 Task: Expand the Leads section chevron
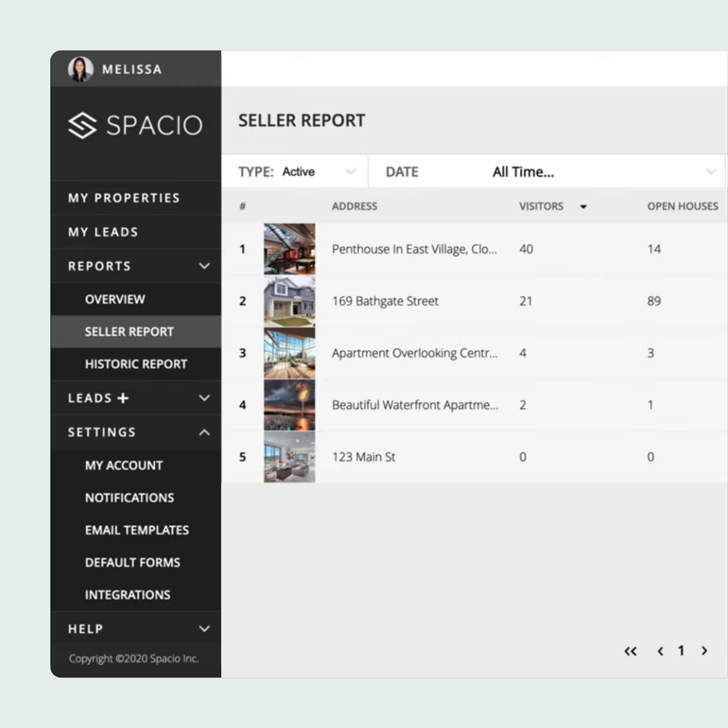[x=204, y=398]
